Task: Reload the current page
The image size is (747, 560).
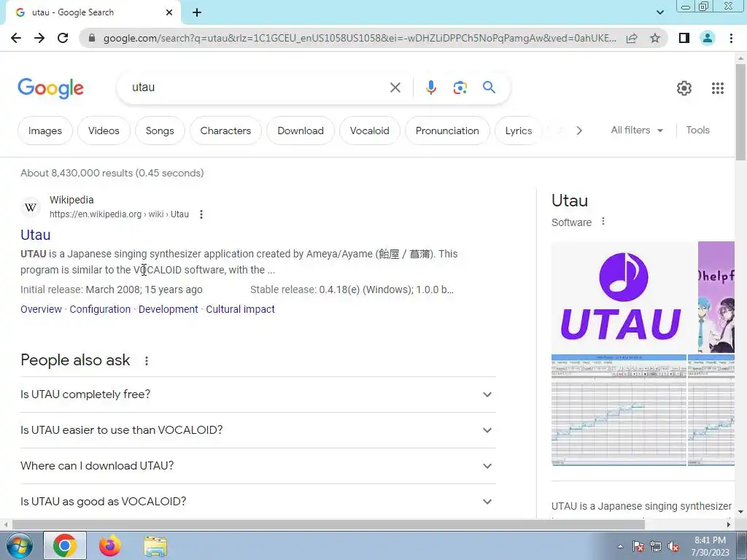Action: tap(63, 38)
